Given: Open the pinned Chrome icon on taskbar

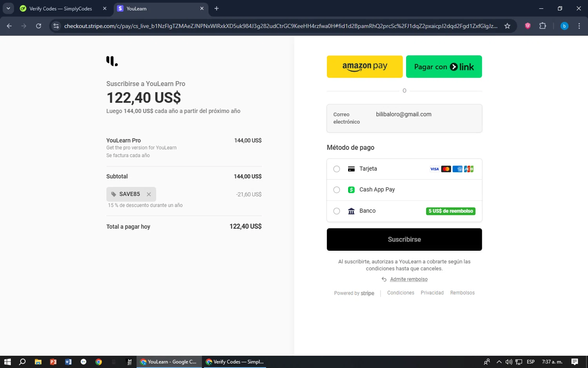Looking at the screenshot, I should pos(99,362).
